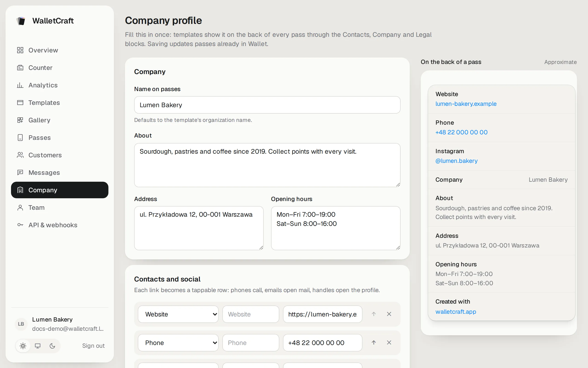588x368 pixels.
Task: Open the Gallery icon in the sidebar
Action: [x=20, y=120]
